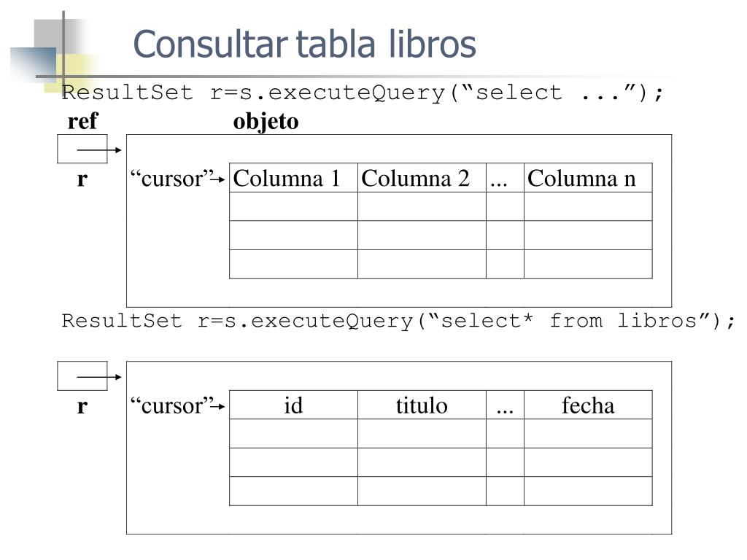The width and height of the screenshot is (747, 560).
Task: Select the "select* from libros" code line
Action: pyautogui.click(x=399, y=321)
